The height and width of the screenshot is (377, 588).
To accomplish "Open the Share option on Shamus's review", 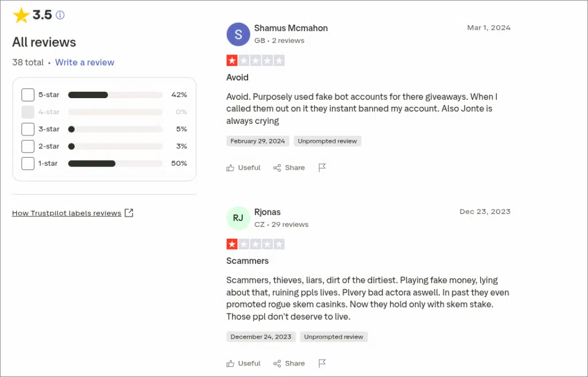I will pos(289,168).
